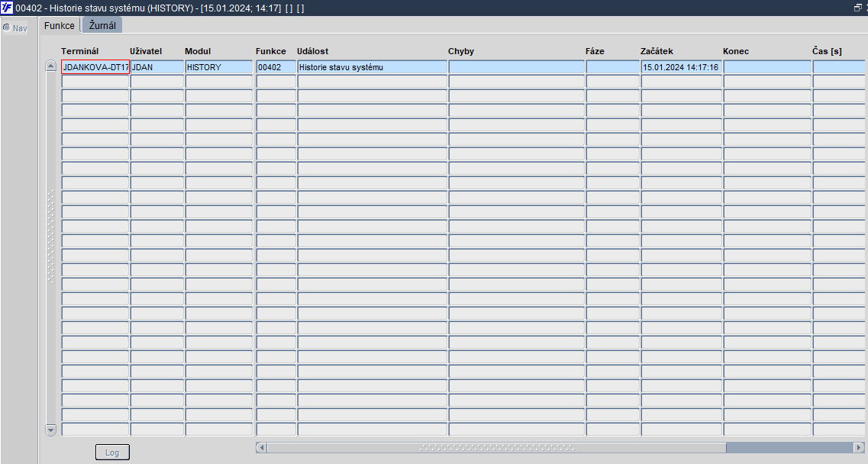This screenshot has width=868, height=464.
Task: Click the vertical scroll up arrow
Action: 51,66
